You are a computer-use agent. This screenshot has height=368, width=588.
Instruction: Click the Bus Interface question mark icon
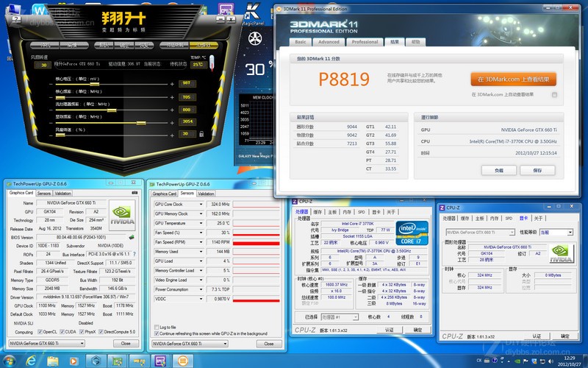click(135, 254)
